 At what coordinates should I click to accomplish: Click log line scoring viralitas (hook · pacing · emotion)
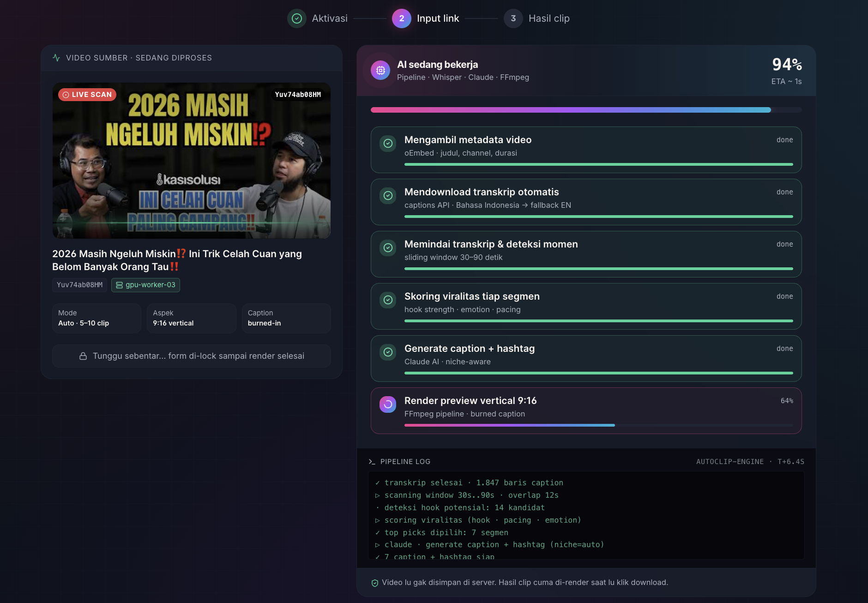pos(478,520)
